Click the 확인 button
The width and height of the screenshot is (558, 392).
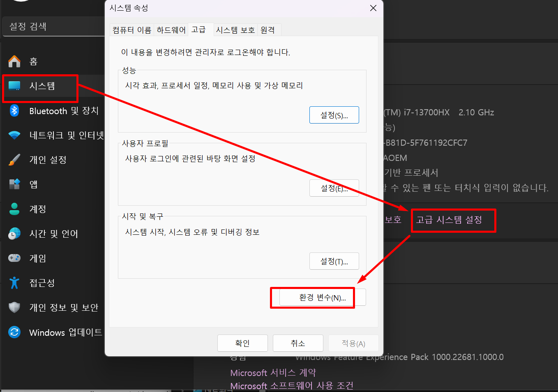[x=242, y=343]
